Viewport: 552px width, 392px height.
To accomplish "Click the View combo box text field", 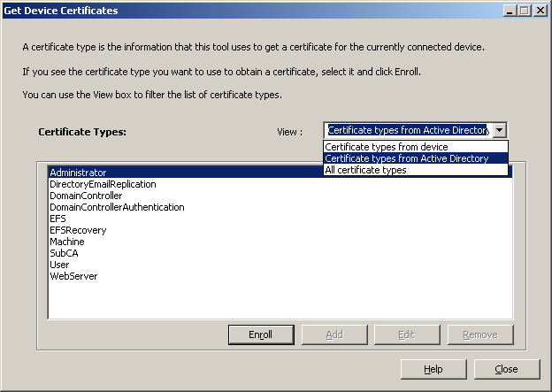I will (x=409, y=130).
